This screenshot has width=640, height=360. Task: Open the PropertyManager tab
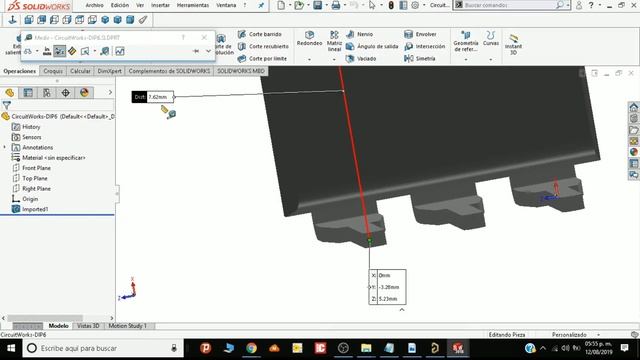28,93
